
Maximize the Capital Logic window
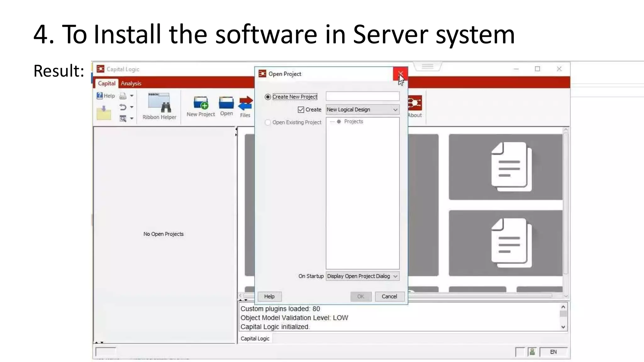tap(537, 69)
